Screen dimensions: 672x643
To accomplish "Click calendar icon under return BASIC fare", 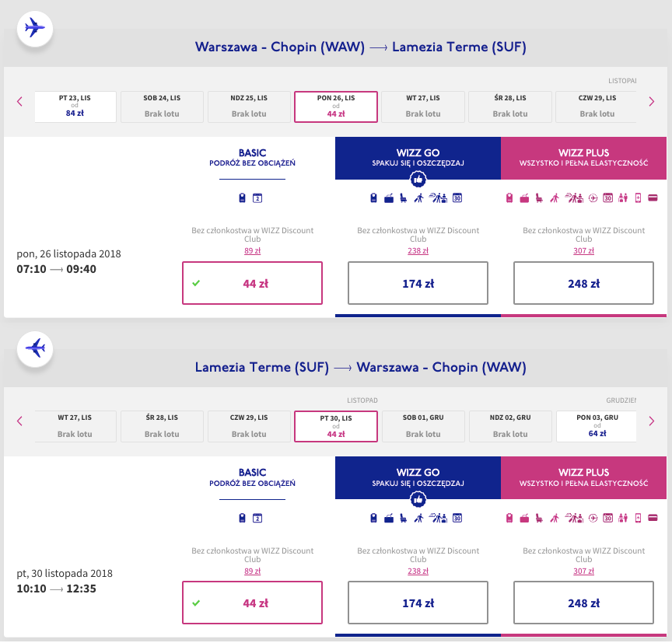I will click(x=257, y=518).
